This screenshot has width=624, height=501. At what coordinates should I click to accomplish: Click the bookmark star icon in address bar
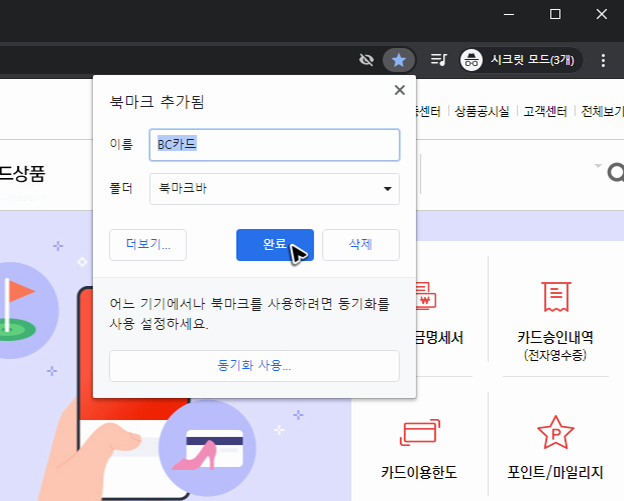(399, 60)
